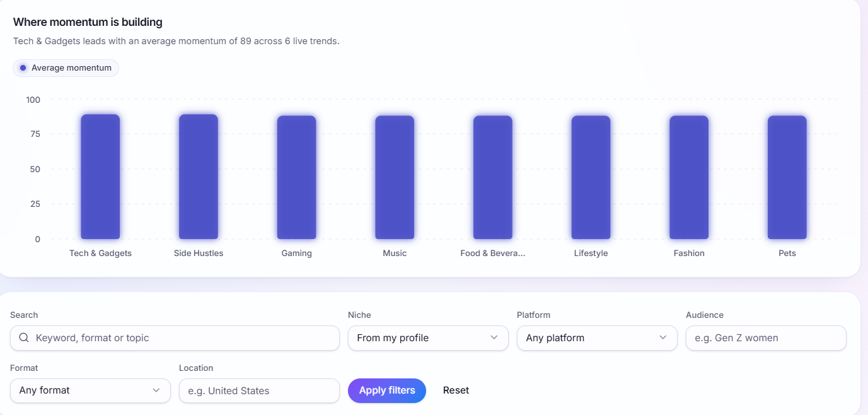Click the Side Hustles axis label
The height and width of the screenshot is (415, 868).
tap(199, 254)
